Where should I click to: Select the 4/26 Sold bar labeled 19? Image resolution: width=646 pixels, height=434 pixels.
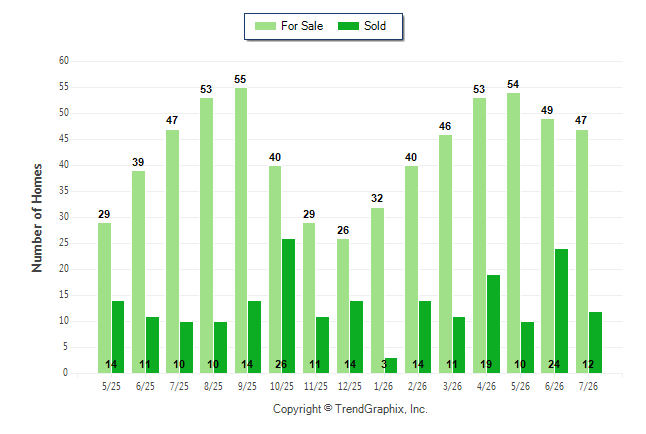[493, 324]
